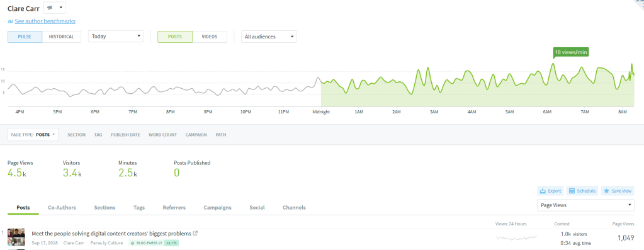This screenshot has height=250, width=644.
Task: Open the Page Views metric dropdown
Action: [x=585, y=205]
